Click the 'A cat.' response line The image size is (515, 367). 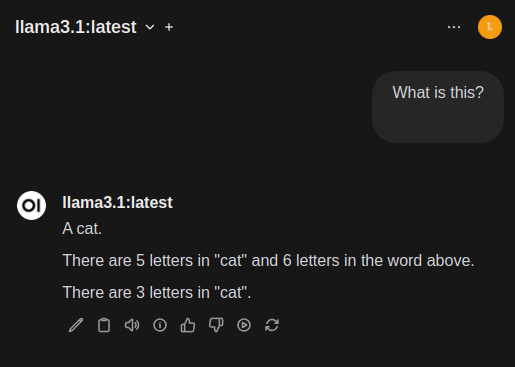pyautogui.click(x=82, y=229)
